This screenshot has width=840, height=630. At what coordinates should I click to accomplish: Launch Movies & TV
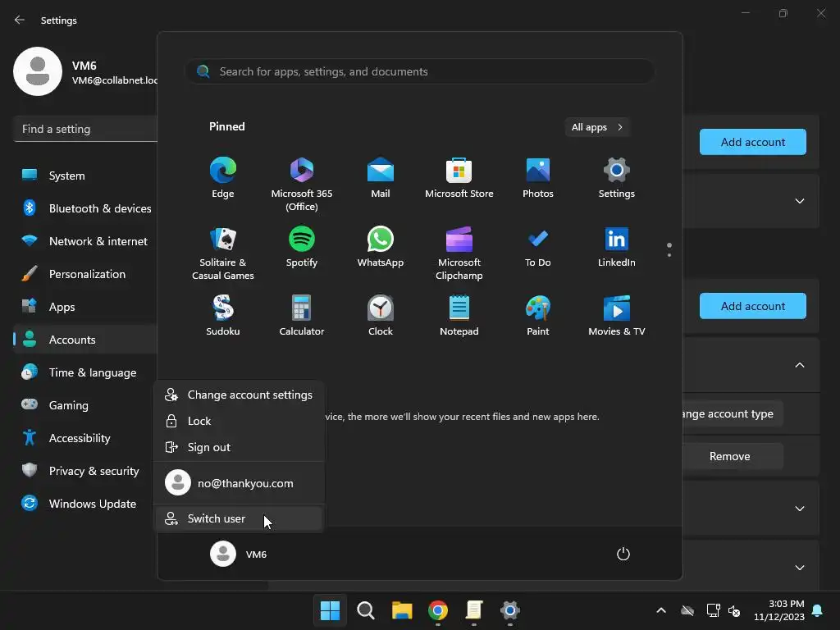click(617, 316)
